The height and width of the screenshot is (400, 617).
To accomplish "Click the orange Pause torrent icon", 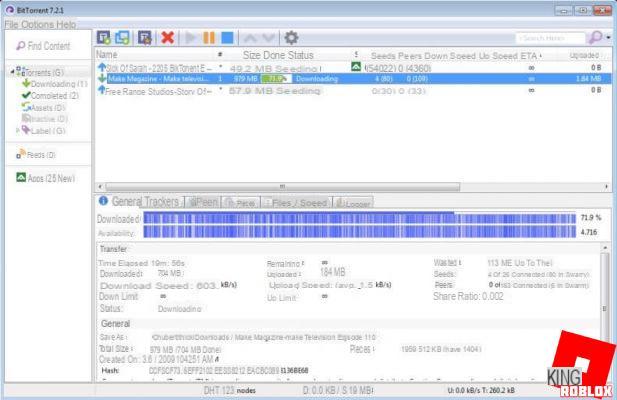I will coord(209,38).
